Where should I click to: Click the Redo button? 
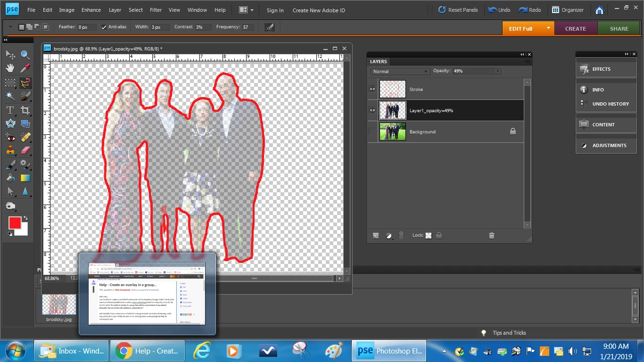(530, 10)
